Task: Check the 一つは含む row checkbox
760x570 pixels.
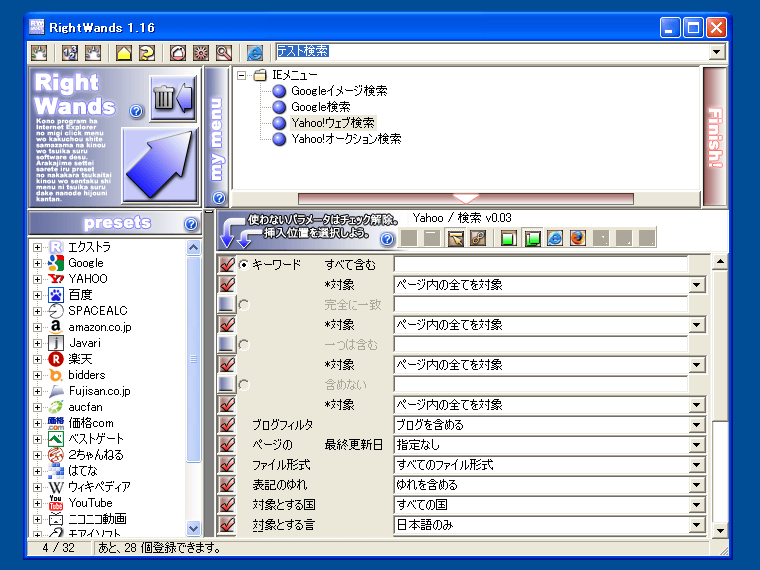Action: (226, 345)
